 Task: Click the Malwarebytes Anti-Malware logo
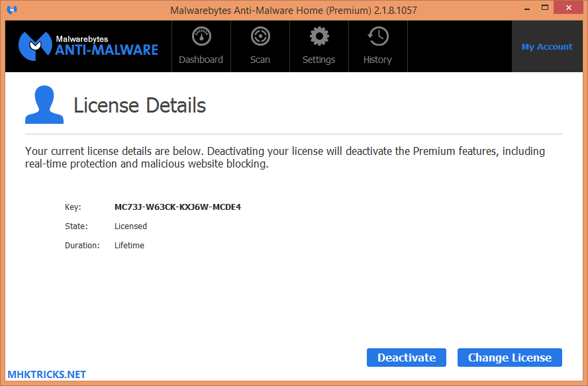pyautogui.click(x=88, y=46)
